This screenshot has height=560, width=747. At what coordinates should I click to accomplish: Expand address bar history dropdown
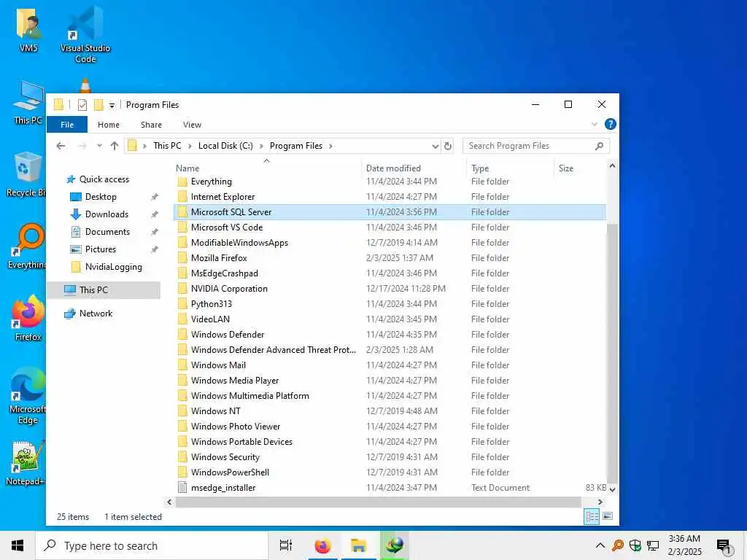pos(435,146)
